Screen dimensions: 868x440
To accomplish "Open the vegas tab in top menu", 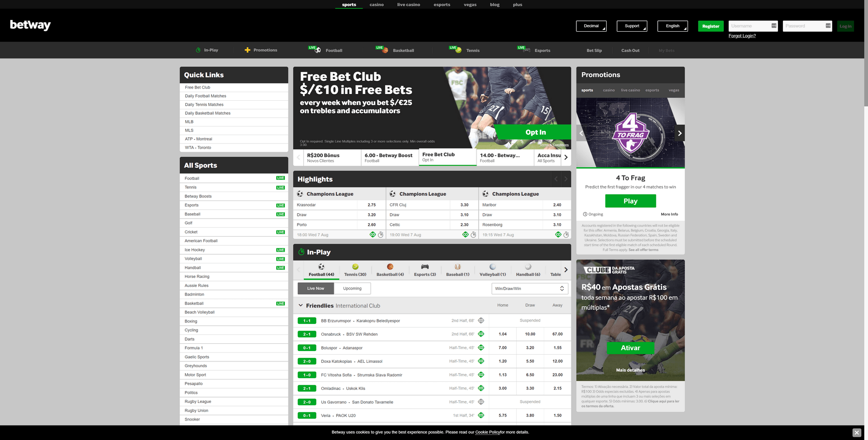I will tap(470, 5).
